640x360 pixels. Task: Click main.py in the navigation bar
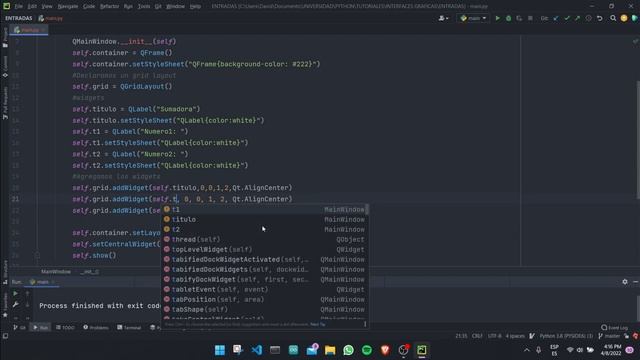pyautogui.click(x=51, y=18)
